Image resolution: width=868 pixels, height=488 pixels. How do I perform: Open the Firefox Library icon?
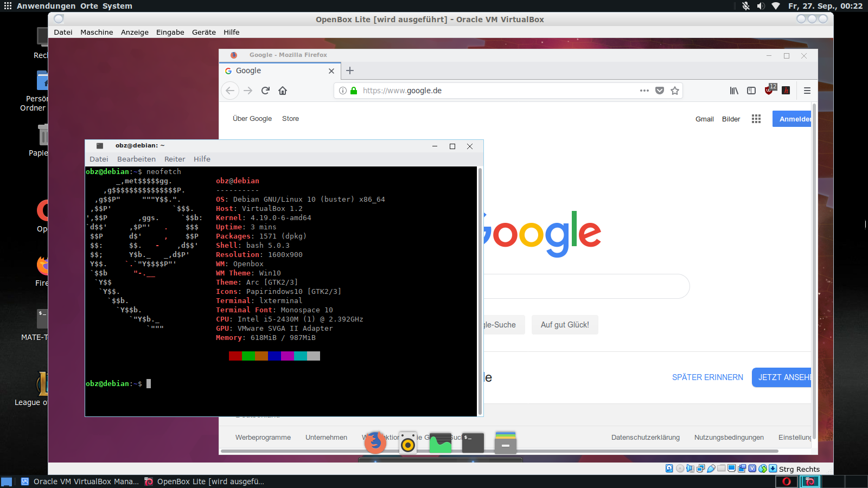734,91
